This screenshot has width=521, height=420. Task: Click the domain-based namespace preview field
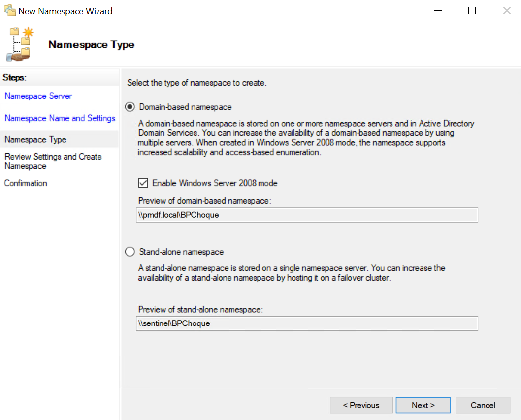[307, 215]
